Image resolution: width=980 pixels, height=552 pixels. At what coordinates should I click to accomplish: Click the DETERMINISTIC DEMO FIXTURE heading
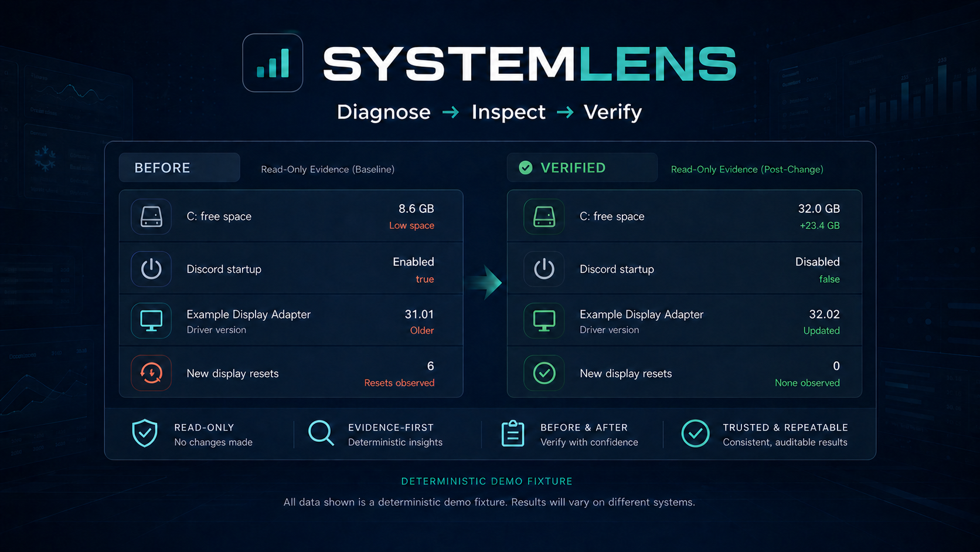(486, 481)
